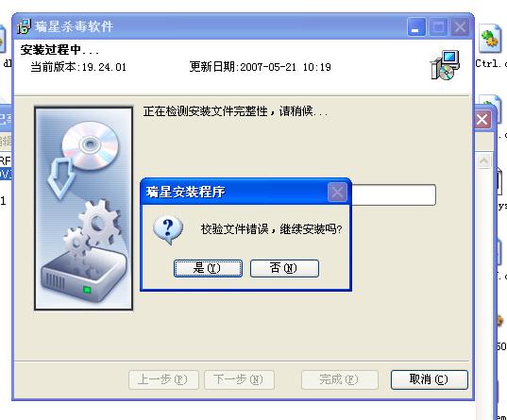
Task: Minimize the 瑞星杀毒软件 window
Action: coord(415,27)
